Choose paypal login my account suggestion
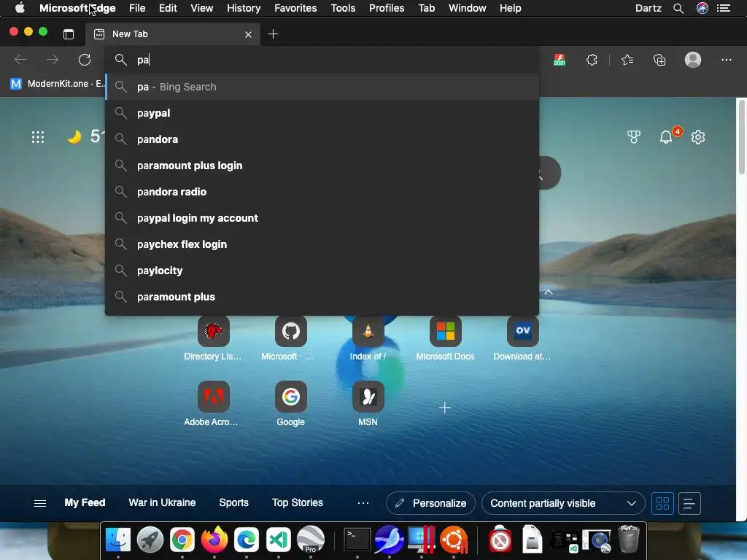This screenshot has height=560, width=747. click(x=322, y=218)
